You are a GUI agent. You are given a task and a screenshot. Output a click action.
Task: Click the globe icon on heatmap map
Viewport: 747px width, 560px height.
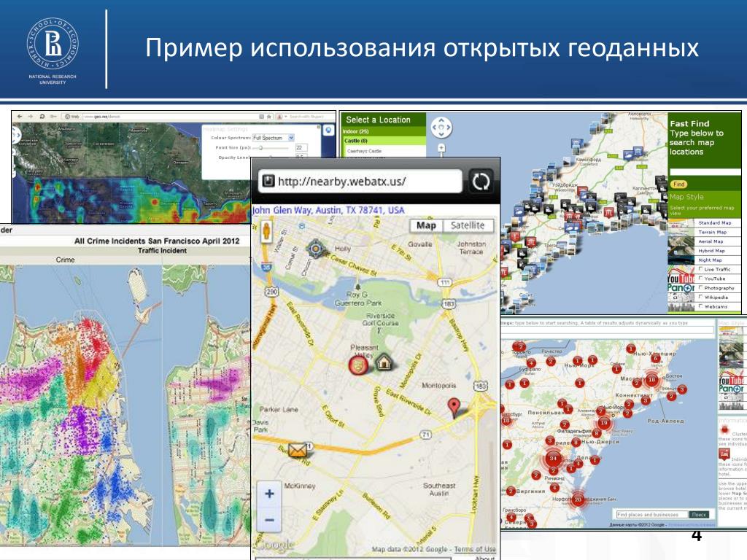(328, 130)
